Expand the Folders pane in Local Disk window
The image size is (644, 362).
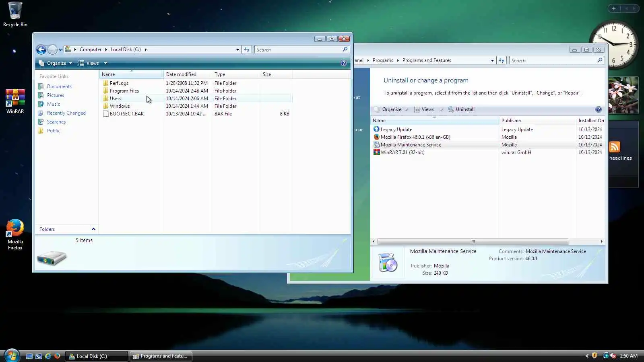point(93,229)
